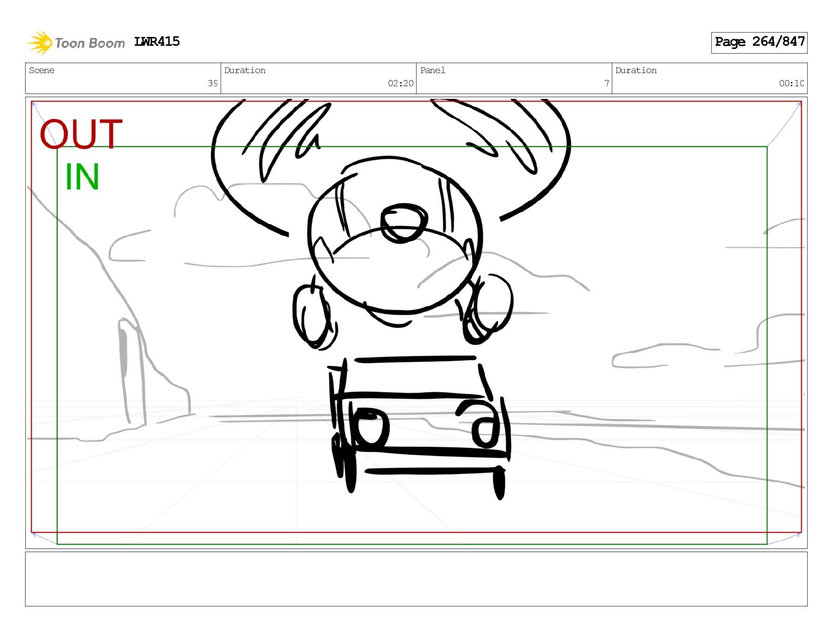Click the storyboard panel sketch thumbnail
The height and width of the screenshot is (644, 834).
point(416,323)
